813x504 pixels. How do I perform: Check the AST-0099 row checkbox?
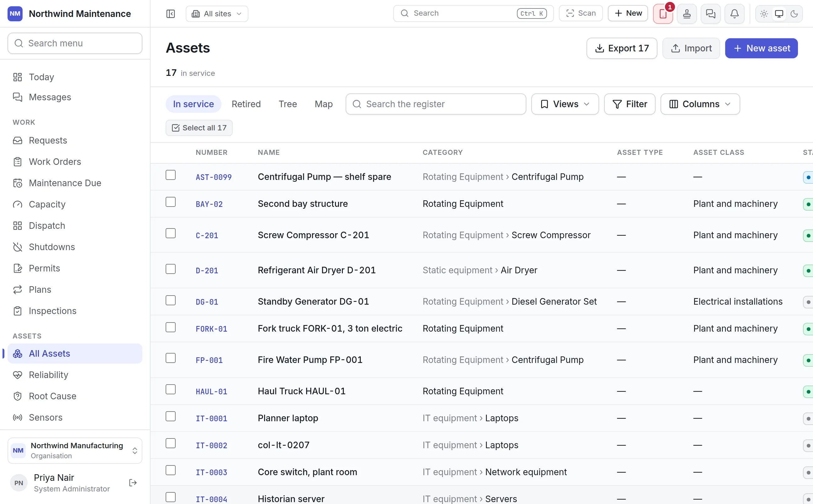170,175
